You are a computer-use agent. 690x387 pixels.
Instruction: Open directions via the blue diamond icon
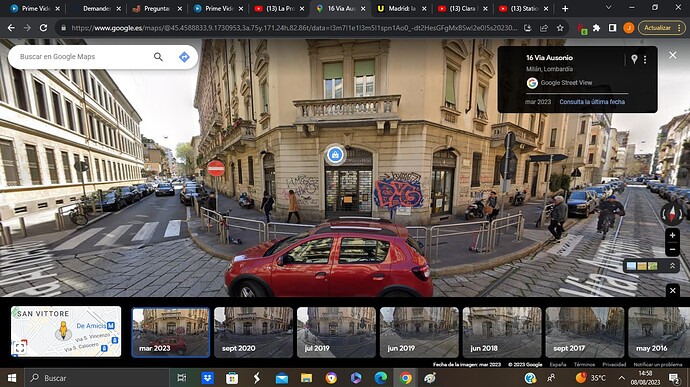184,57
